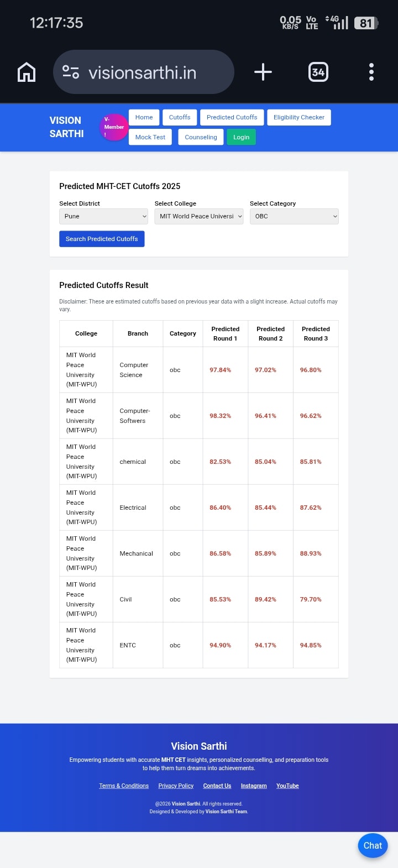Open the browser three-dot overflow menu

[371, 72]
